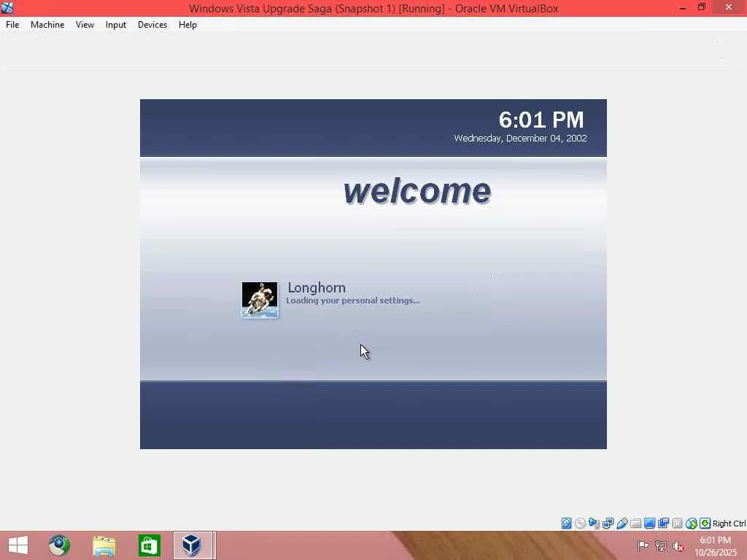Image resolution: width=747 pixels, height=560 pixels.
Task: Open the View menu
Action: 85,25
